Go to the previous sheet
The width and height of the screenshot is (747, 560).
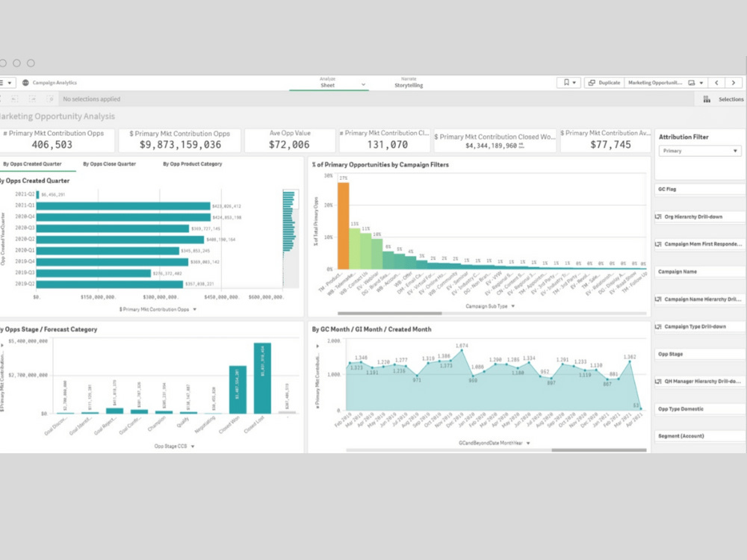click(x=716, y=83)
